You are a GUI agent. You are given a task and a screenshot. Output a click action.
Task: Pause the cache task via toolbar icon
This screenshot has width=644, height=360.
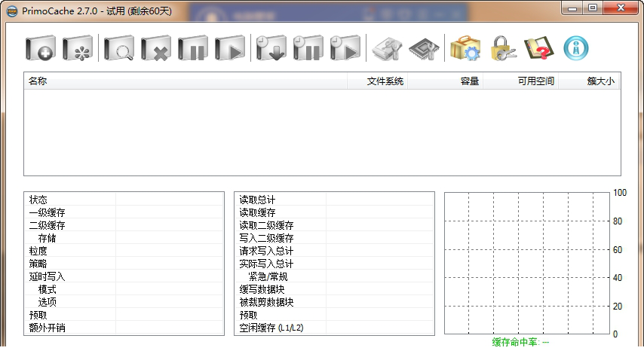pos(192,48)
